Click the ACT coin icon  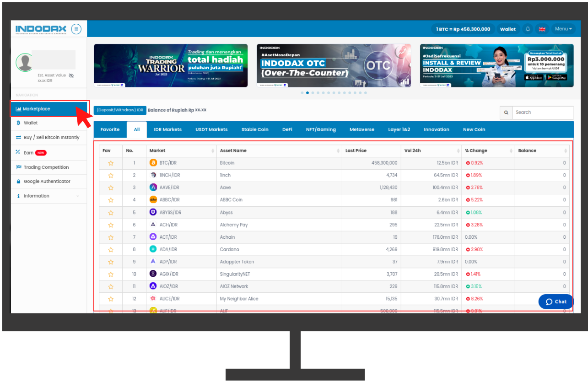153,237
